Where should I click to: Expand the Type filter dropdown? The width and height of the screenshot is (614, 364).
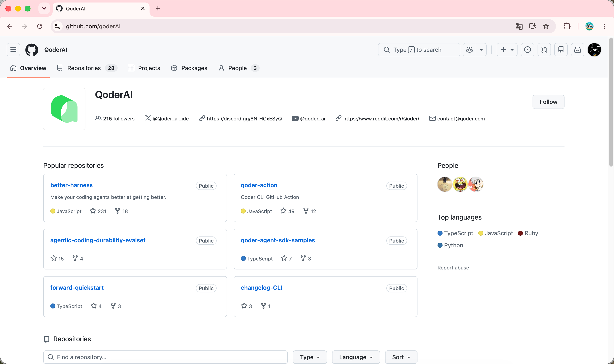coord(310,357)
